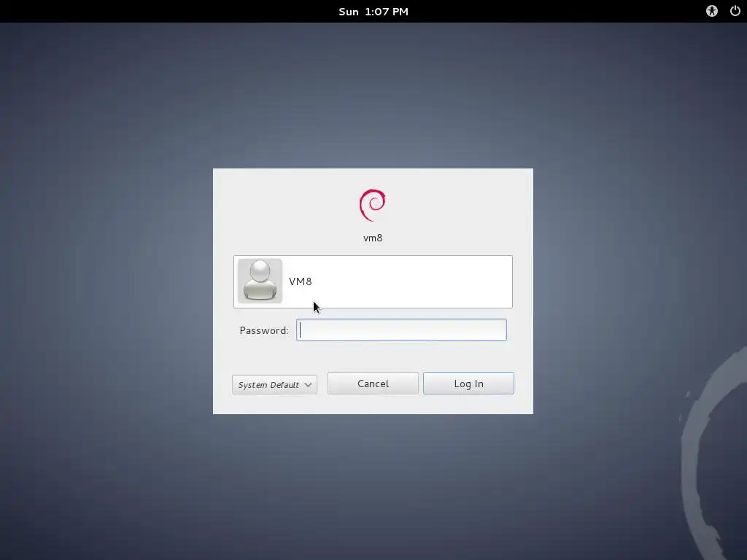The image size is (747, 560).
Task: Click the Password: label
Action: pyautogui.click(x=264, y=330)
